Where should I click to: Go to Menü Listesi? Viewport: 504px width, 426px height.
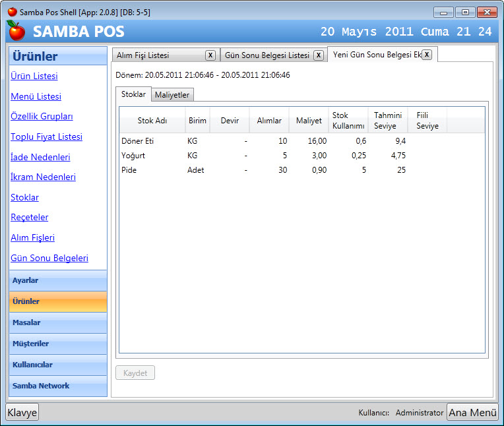point(36,96)
